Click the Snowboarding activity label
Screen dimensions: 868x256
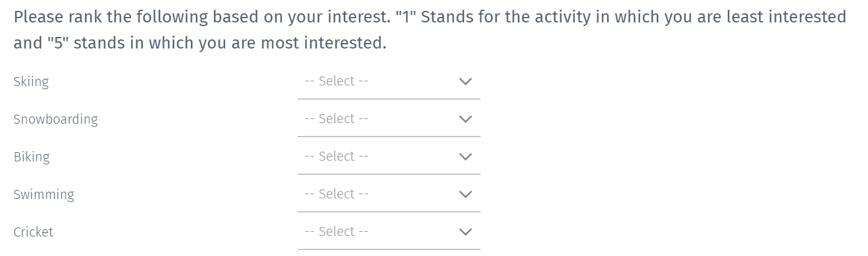pos(55,119)
